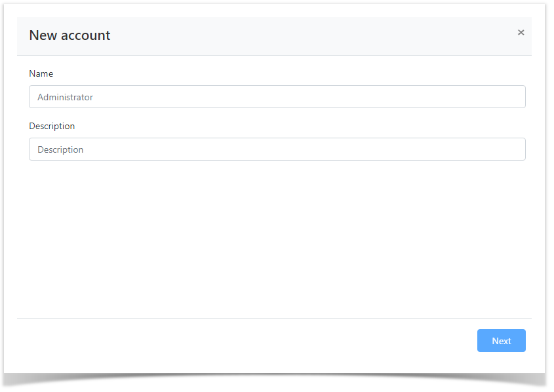
Task: Dismiss the dialog with the × icon
Action: point(521,33)
